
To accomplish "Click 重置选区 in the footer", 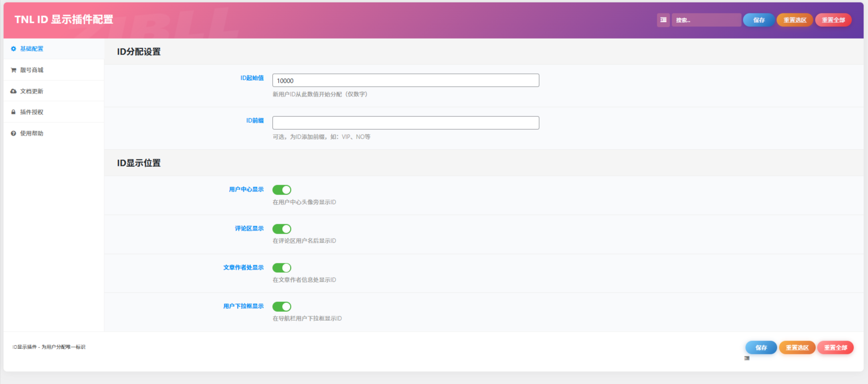I will 797,348.
